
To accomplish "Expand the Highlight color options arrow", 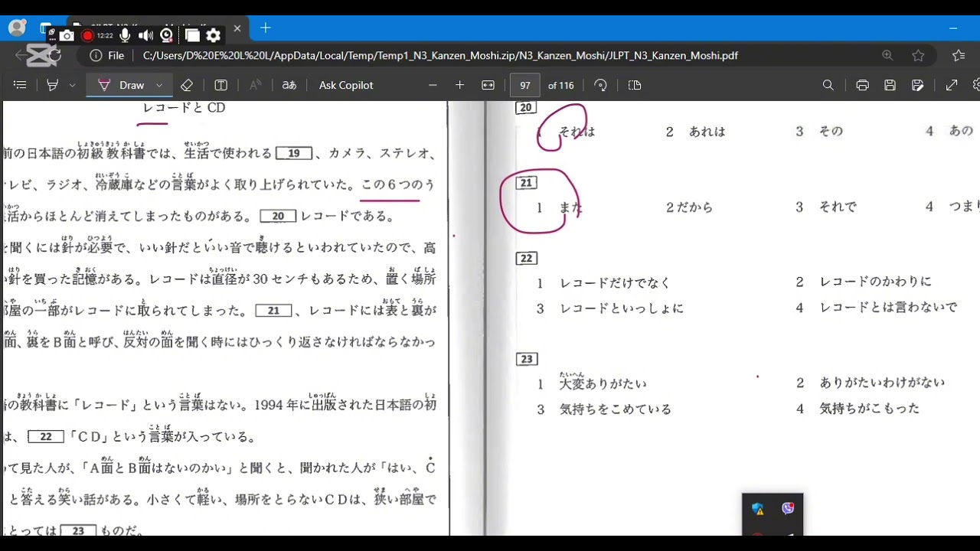I will [72, 85].
